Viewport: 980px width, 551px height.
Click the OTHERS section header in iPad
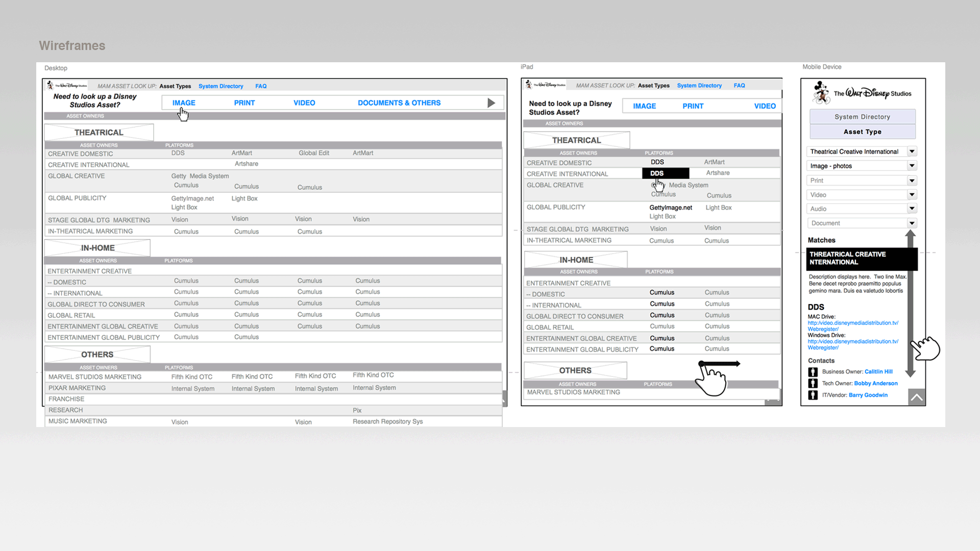pyautogui.click(x=575, y=371)
